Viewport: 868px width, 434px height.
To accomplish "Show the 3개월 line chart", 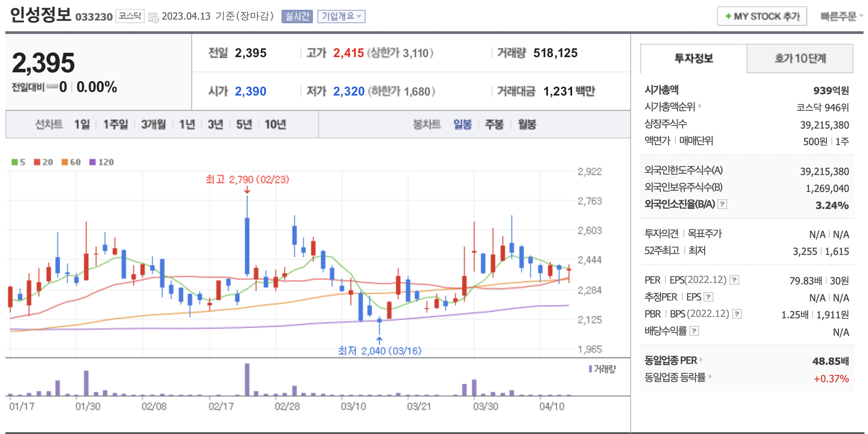I will coord(153,125).
